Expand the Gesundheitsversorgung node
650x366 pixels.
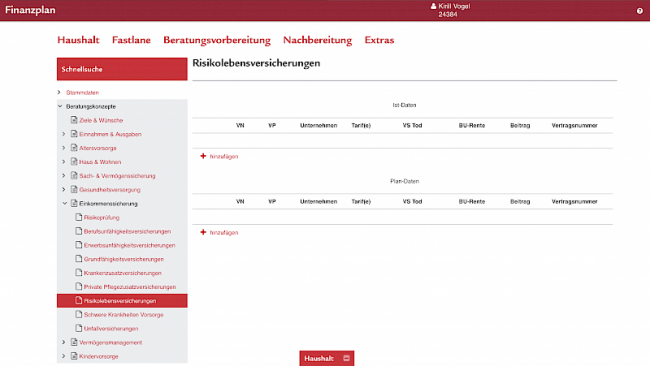tap(64, 189)
